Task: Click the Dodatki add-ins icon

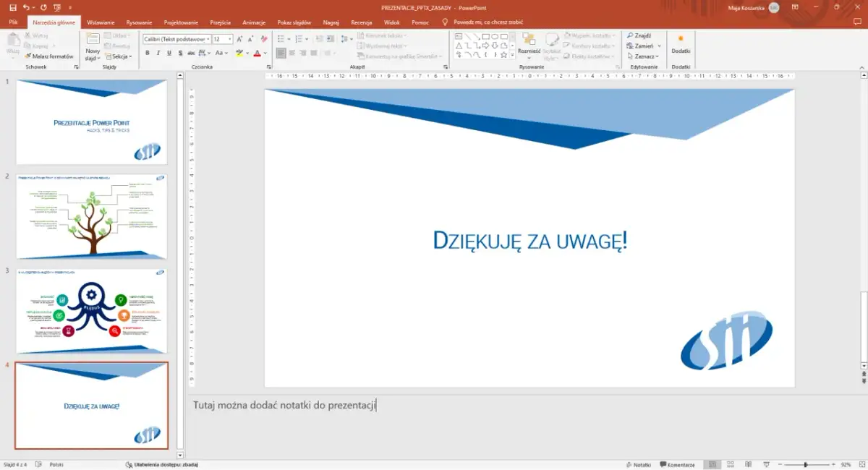Action: (x=680, y=43)
